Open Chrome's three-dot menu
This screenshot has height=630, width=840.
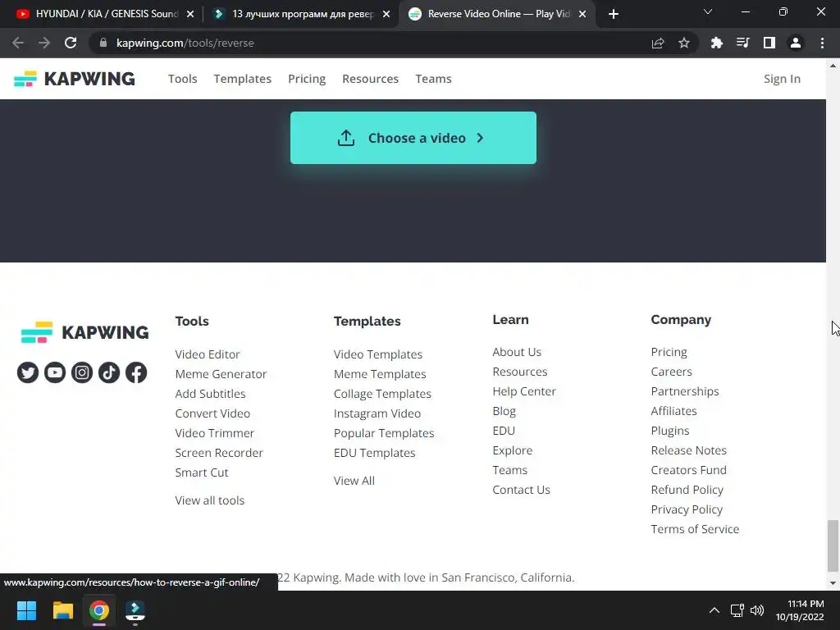[822, 43]
